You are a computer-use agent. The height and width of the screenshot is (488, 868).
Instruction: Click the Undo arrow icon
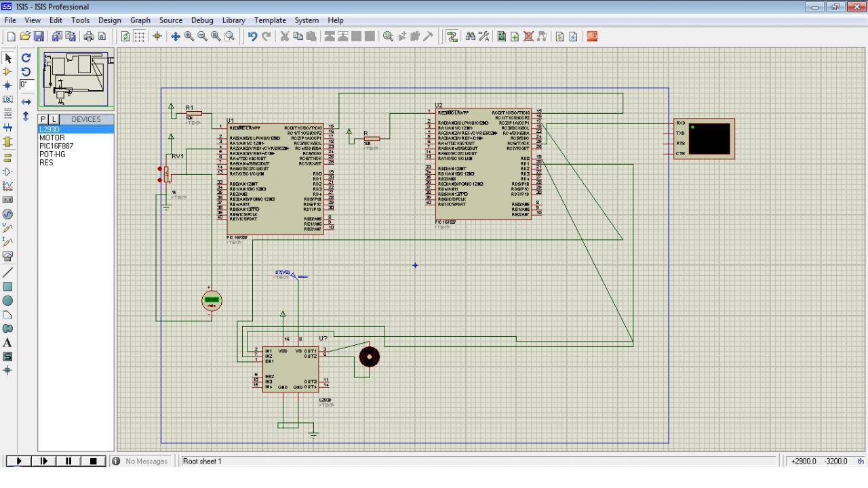pyautogui.click(x=252, y=36)
